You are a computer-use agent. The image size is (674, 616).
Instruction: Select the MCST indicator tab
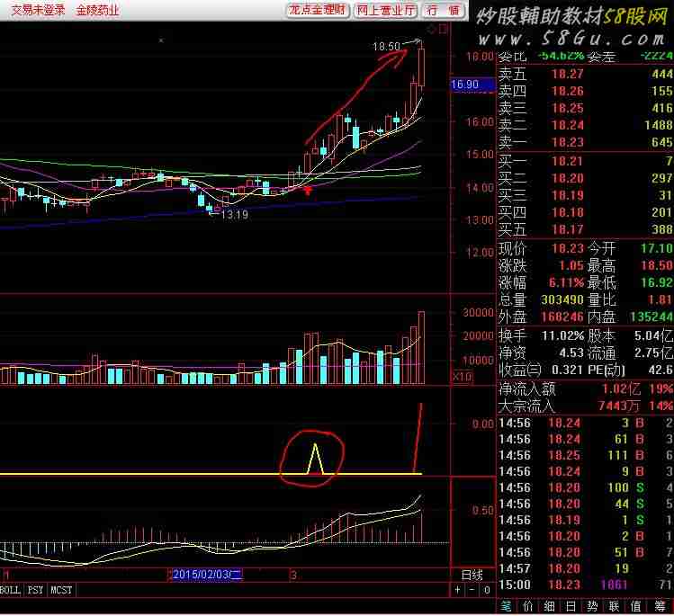click(61, 590)
